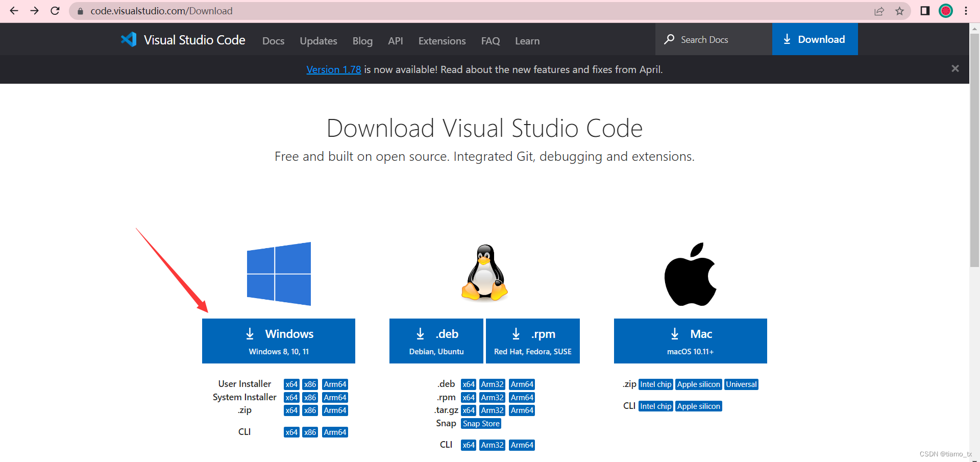
Task: Download Linux CLI Arm32
Action: 492,445
